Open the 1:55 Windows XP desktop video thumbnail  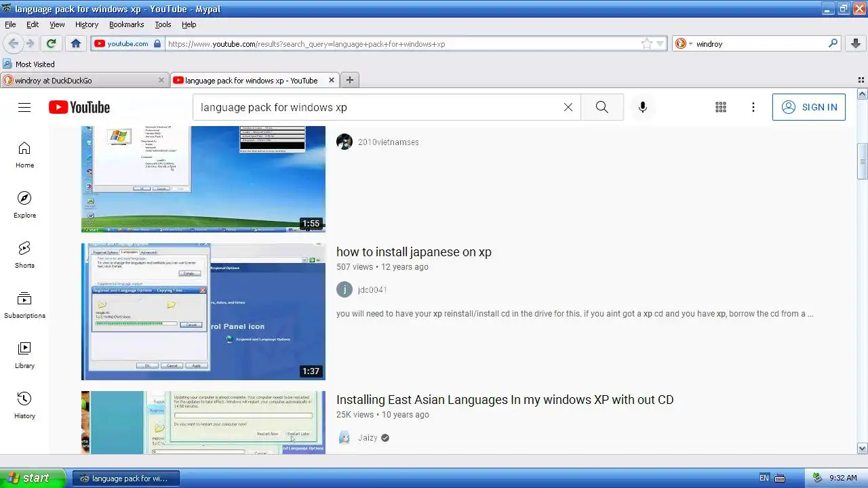203,179
